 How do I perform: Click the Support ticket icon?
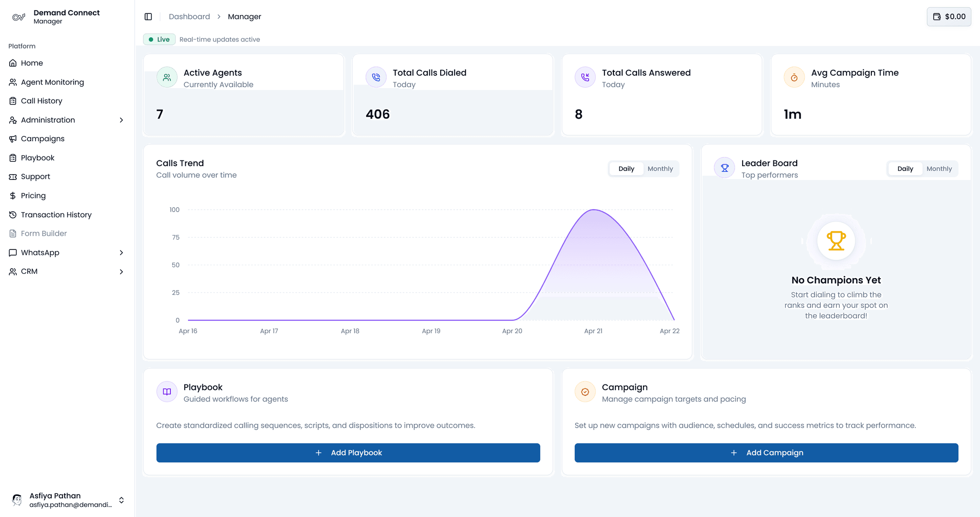[13, 177]
